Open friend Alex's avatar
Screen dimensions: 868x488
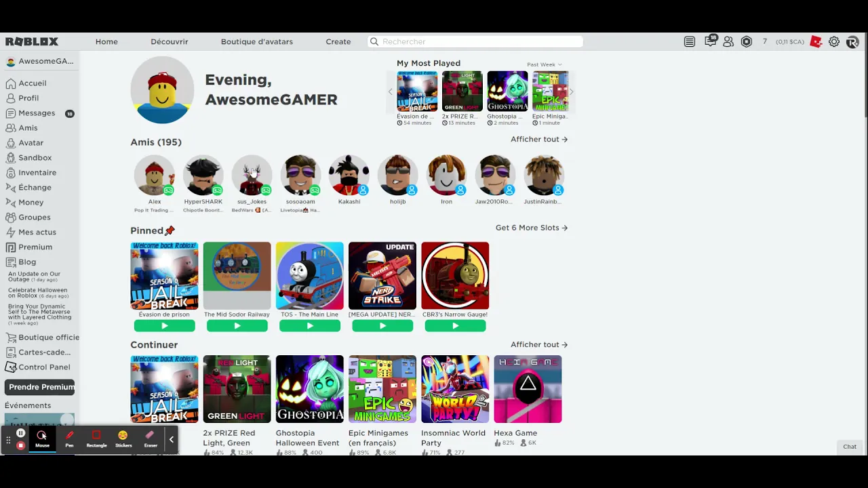click(x=155, y=175)
